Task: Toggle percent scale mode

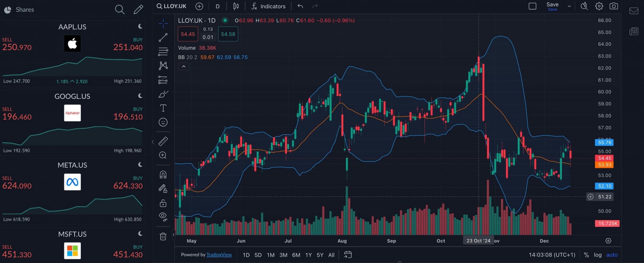Action: (586, 255)
